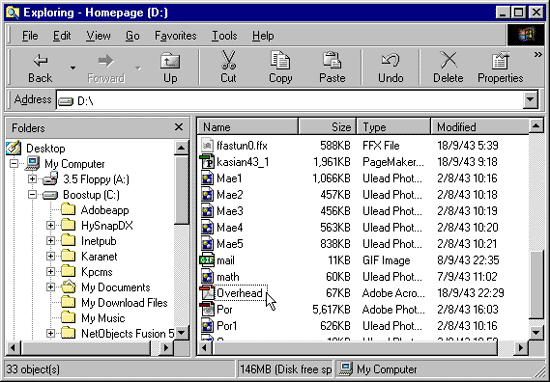
Task: Select the Mae1 image file icon
Action: pos(207,178)
